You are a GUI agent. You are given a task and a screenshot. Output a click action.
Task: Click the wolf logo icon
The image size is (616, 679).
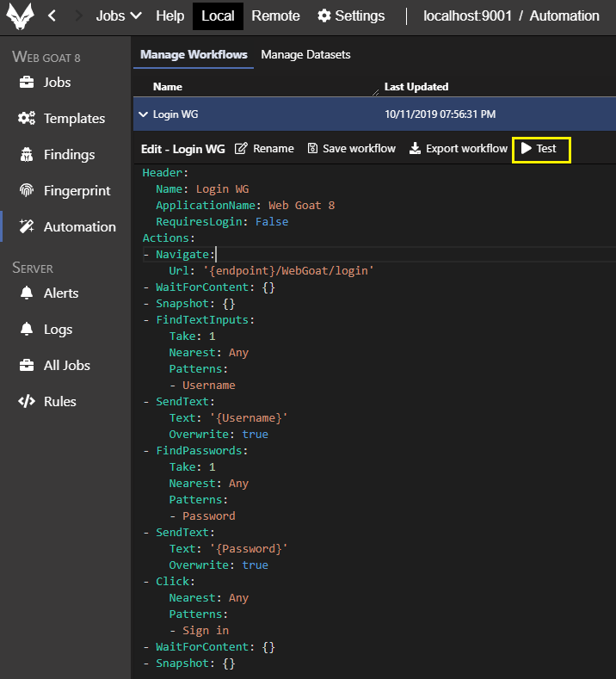[x=20, y=15]
